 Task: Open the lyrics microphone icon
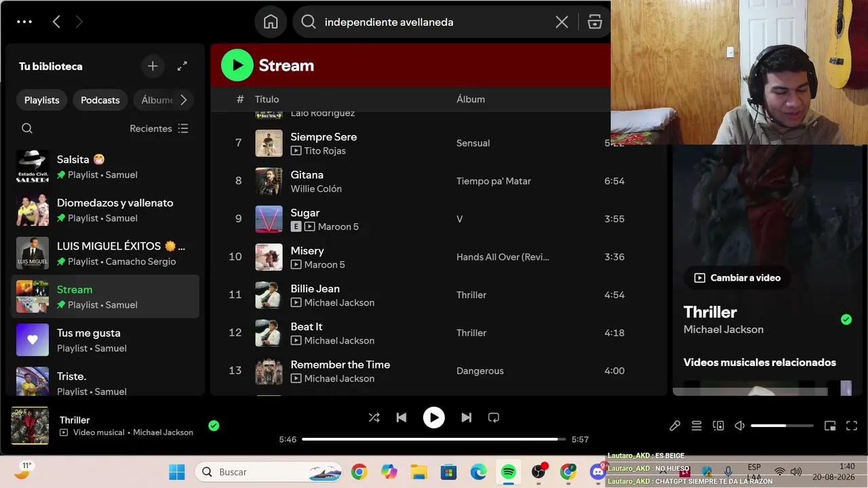point(675,426)
